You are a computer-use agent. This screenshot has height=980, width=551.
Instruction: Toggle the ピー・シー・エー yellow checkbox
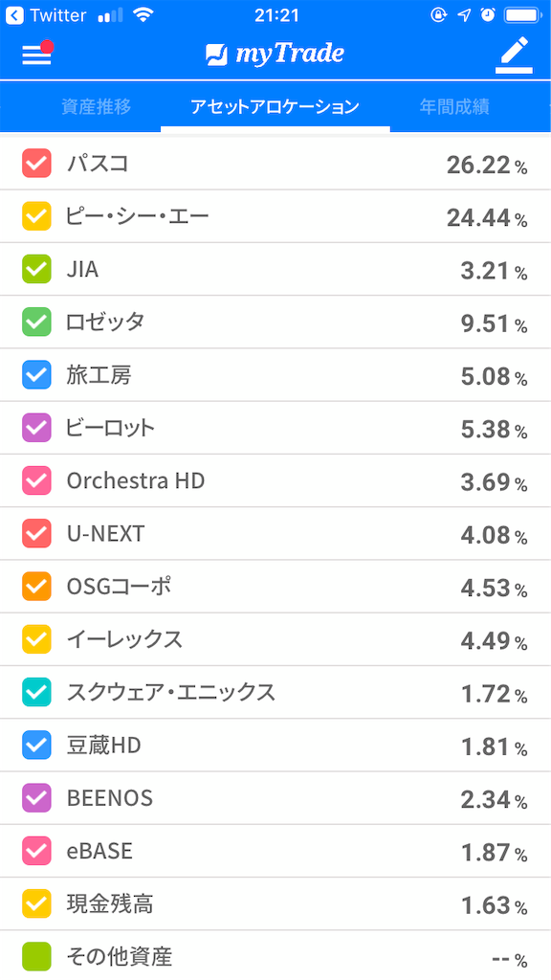tap(36, 216)
